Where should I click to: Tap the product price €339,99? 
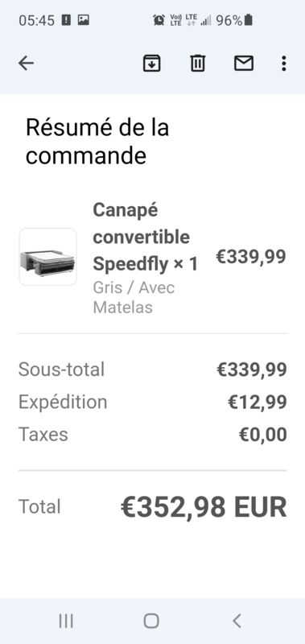(x=251, y=257)
